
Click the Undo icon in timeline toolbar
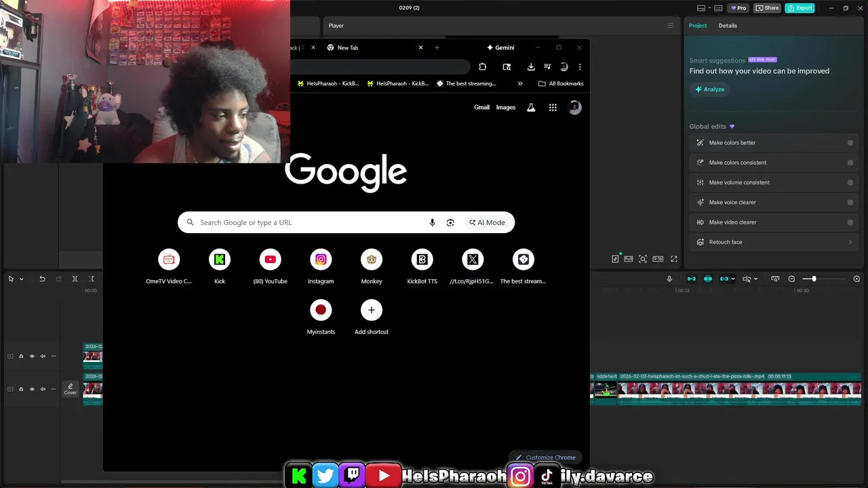(x=42, y=279)
